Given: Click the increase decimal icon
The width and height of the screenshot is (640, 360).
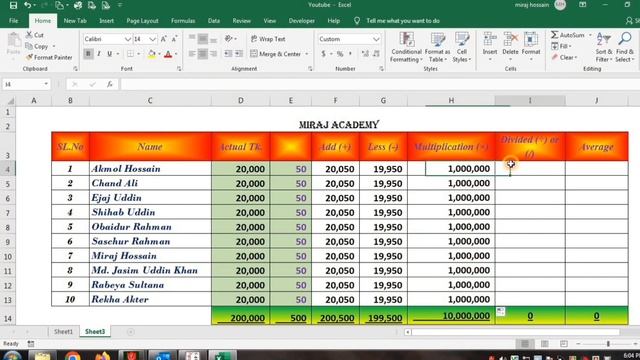Looking at the screenshot, I should tap(365, 54).
